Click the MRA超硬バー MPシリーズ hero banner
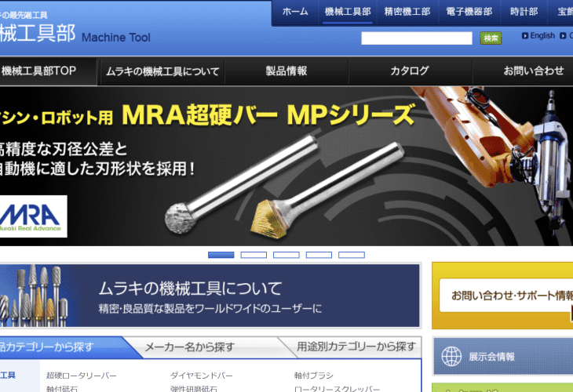Screen dimensions: 573x392 coord(286,165)
